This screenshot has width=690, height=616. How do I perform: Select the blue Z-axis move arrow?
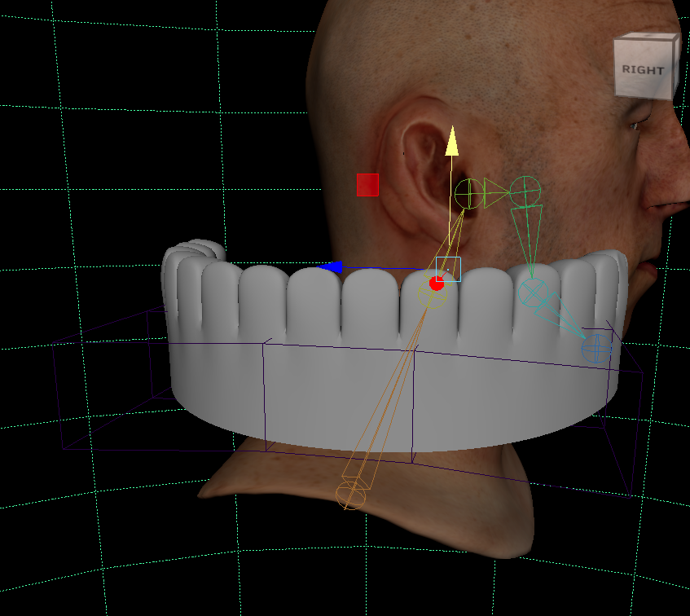[x=330, y=266]
